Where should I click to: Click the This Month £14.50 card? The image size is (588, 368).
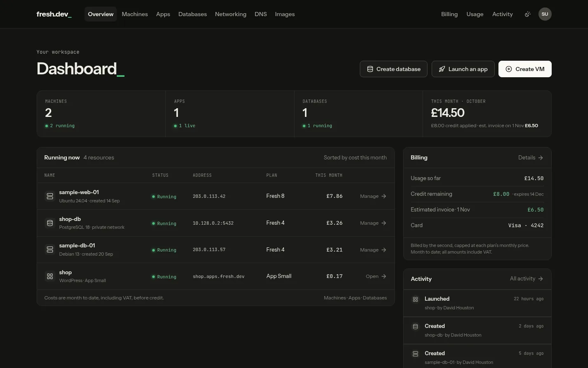coord(487,114)
